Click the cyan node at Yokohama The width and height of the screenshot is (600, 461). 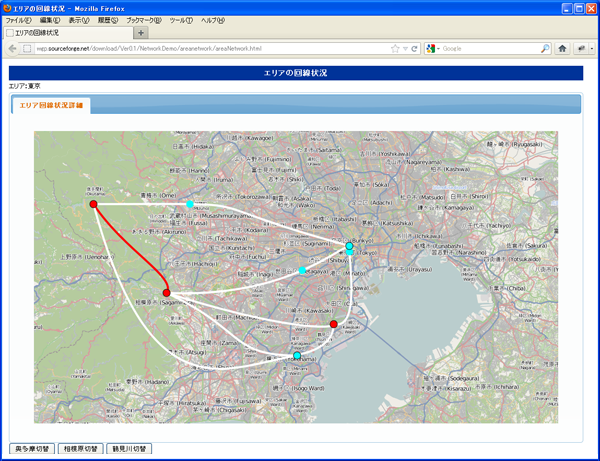[297, 355]
